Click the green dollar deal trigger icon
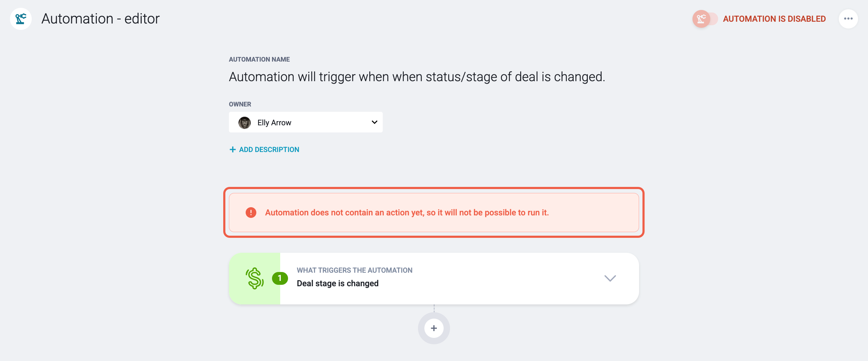 (x=255, y=278)
